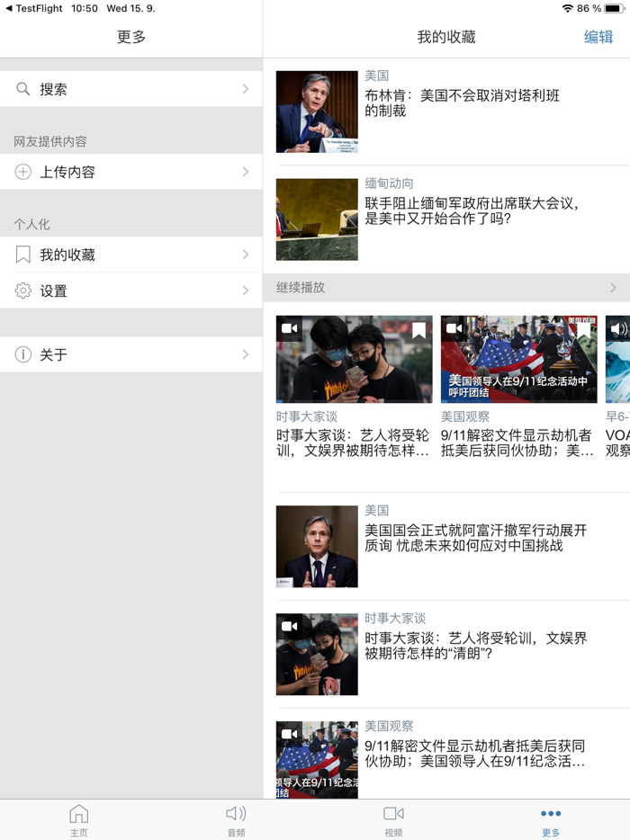Open the 视频 video tab
Image resolution: width=630 pixels, height=840 pixels.
[393, 820]
